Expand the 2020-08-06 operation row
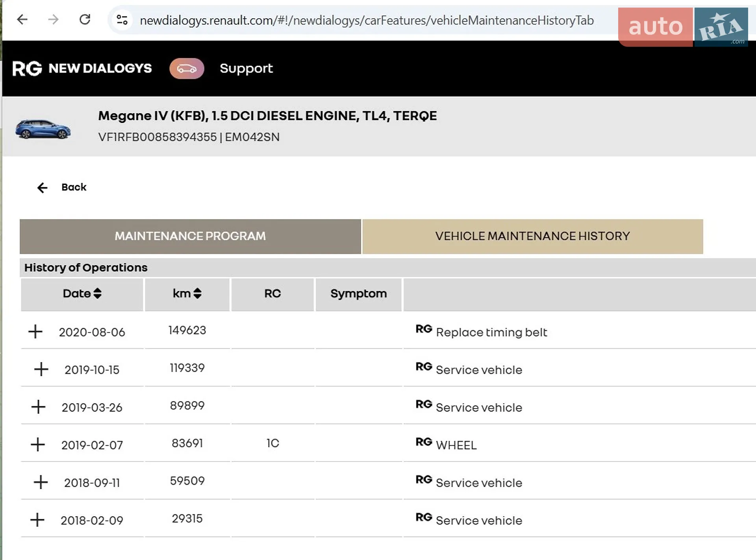 coord(35,331)
